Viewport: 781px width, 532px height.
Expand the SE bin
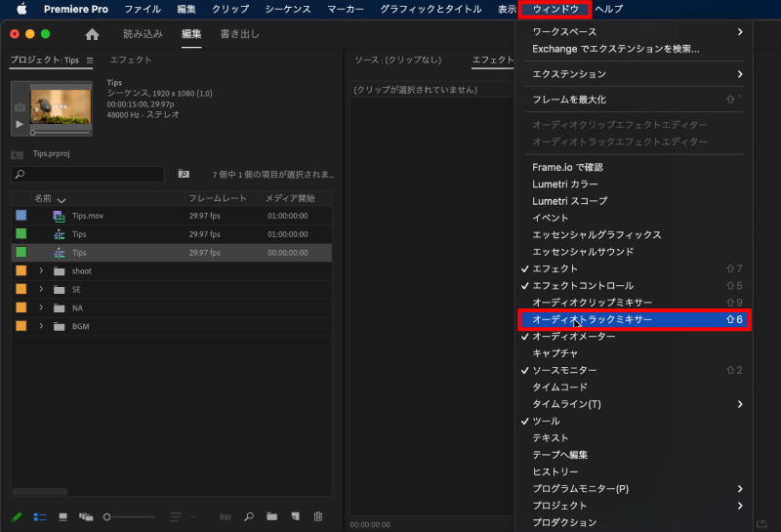click(41, 289)
